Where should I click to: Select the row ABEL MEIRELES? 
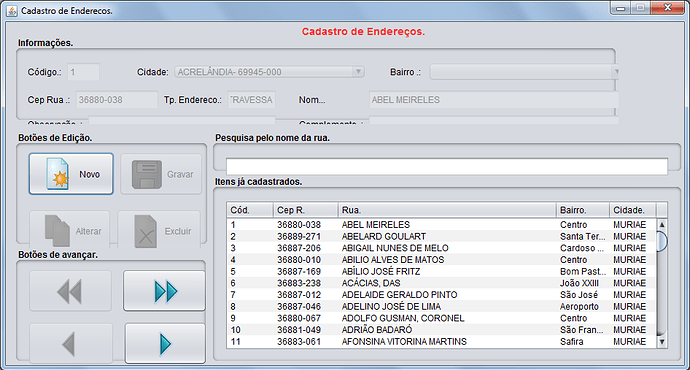pos(441,225)
